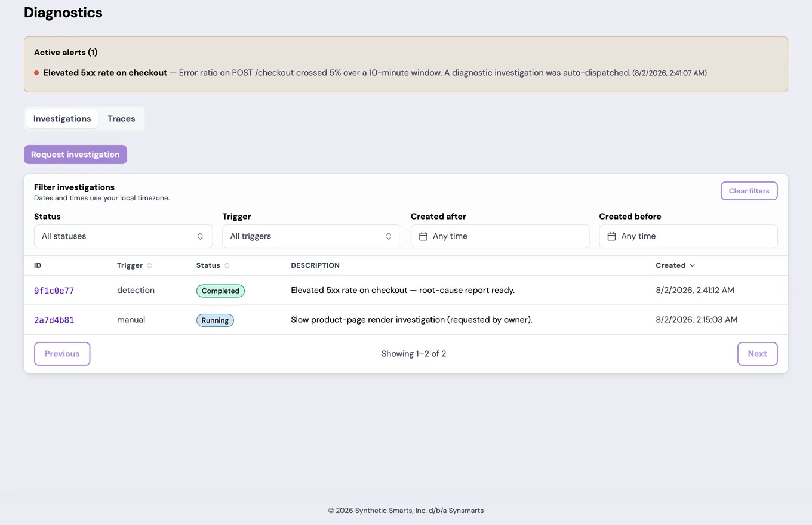
Task: Click the 'Elevated 5xx rate on checkout' alert title
Action: 105,73
